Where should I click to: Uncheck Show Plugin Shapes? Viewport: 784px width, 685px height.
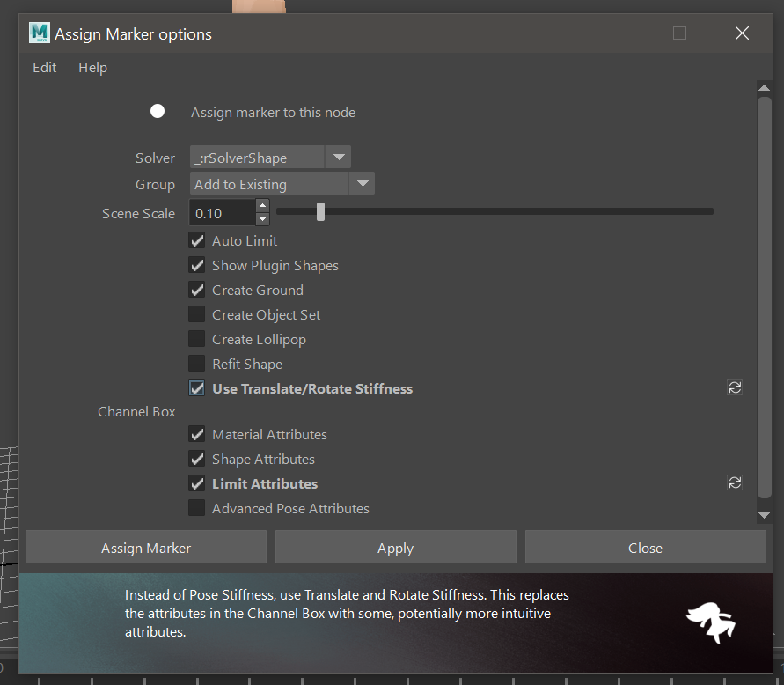197,265
